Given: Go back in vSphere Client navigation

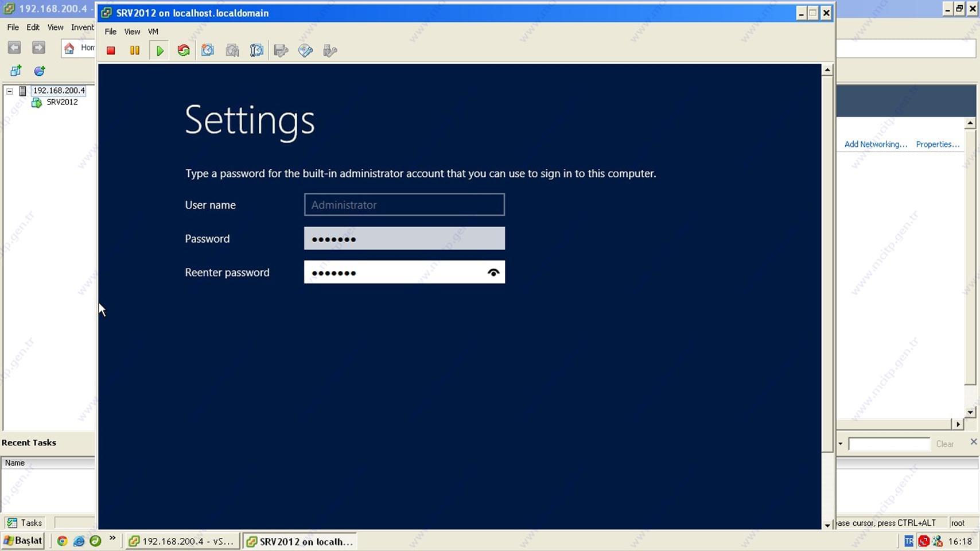Looking at the screenshot, I should click(x=14, y=48).
